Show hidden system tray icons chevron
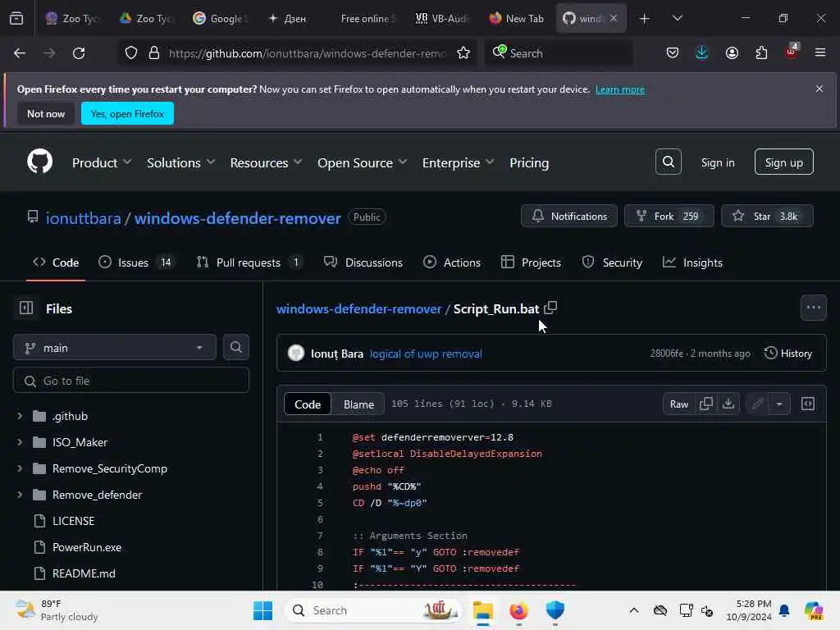 tap(634, 610)
